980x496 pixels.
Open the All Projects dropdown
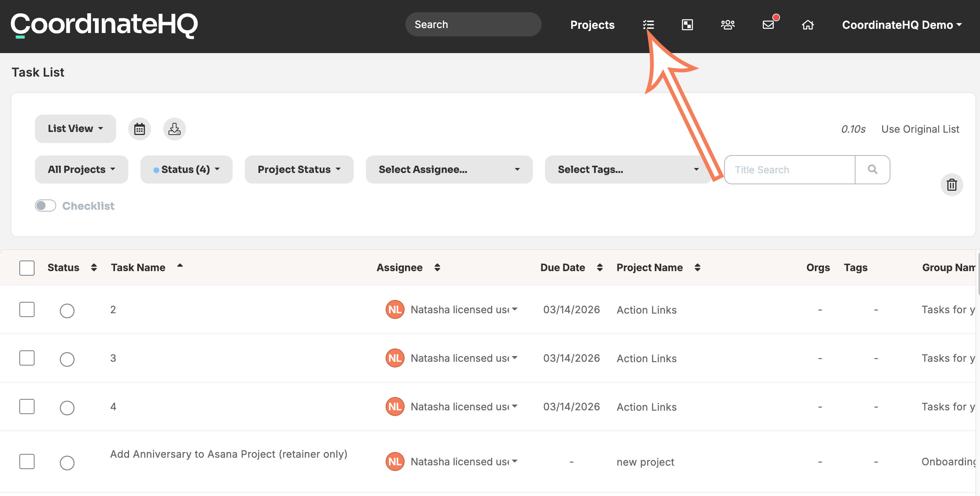coord(81,170)
